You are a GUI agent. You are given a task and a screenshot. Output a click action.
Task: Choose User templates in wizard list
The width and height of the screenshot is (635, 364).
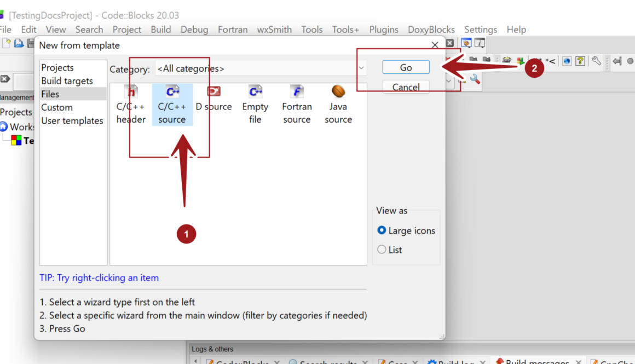click(72, 121)
